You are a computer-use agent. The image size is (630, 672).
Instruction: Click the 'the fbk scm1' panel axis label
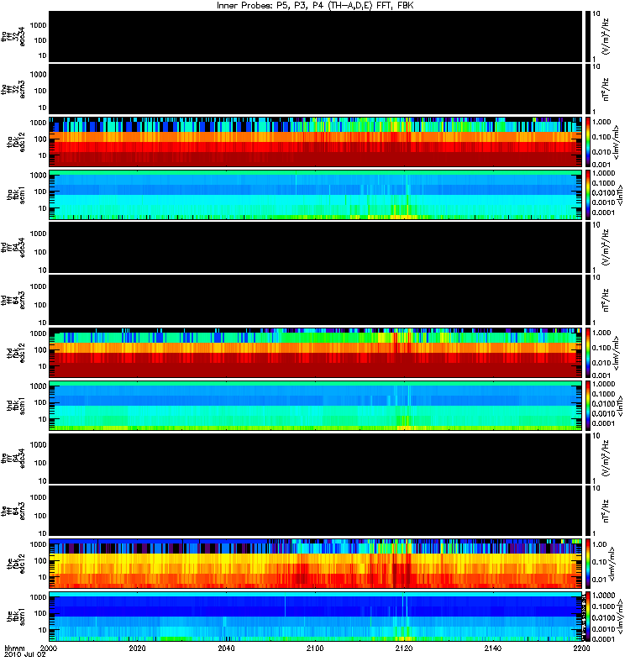click(x=16, y=617)
